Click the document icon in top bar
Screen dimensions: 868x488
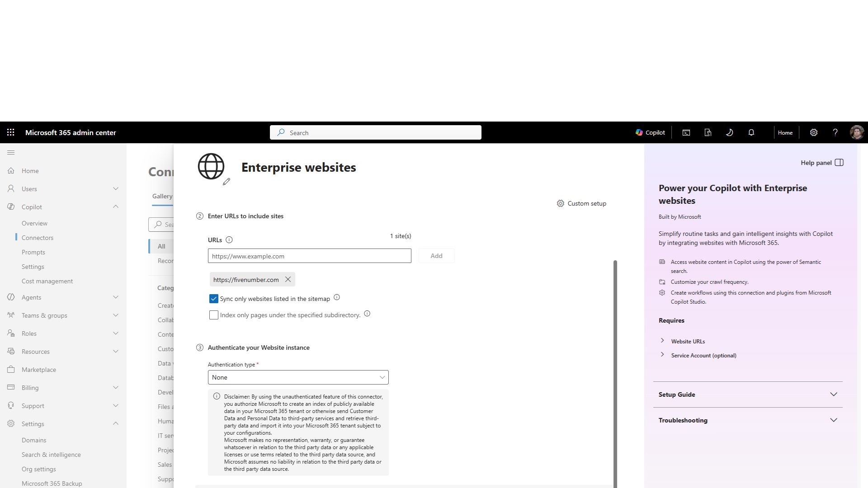[x=708, y=132]
